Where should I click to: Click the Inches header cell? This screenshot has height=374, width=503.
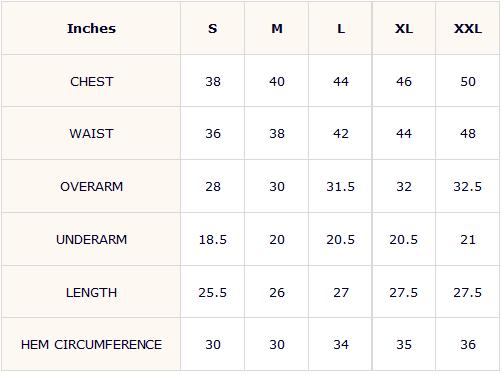[x=91, y=28]
